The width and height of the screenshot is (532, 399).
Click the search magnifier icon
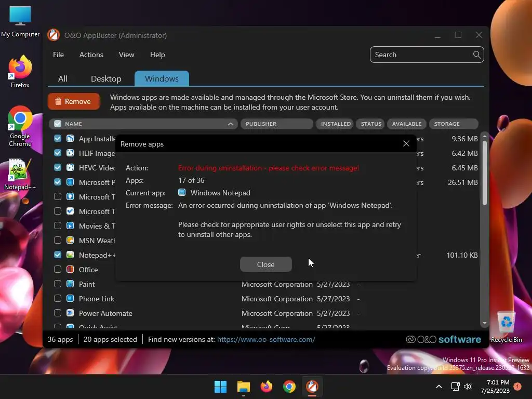point(477,55)
